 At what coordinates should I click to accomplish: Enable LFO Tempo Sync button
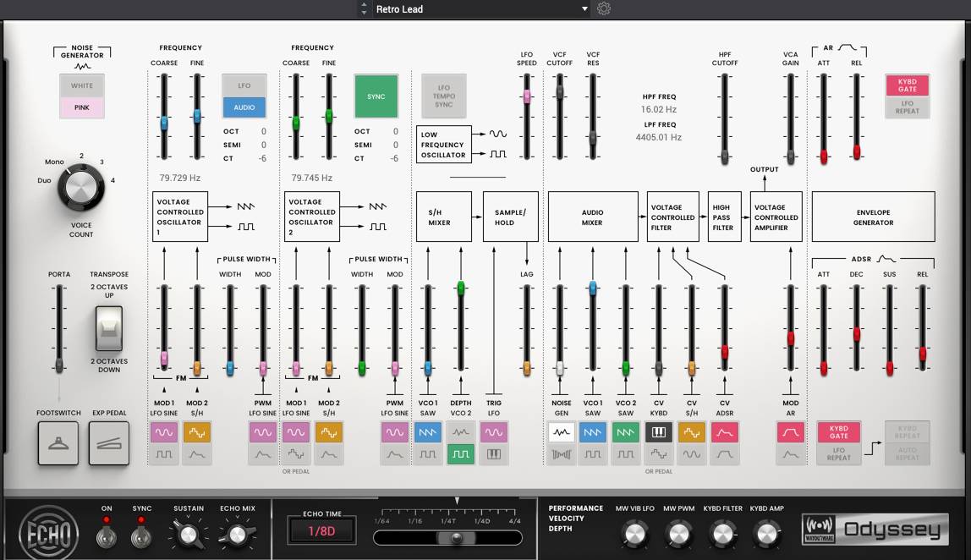443,96
